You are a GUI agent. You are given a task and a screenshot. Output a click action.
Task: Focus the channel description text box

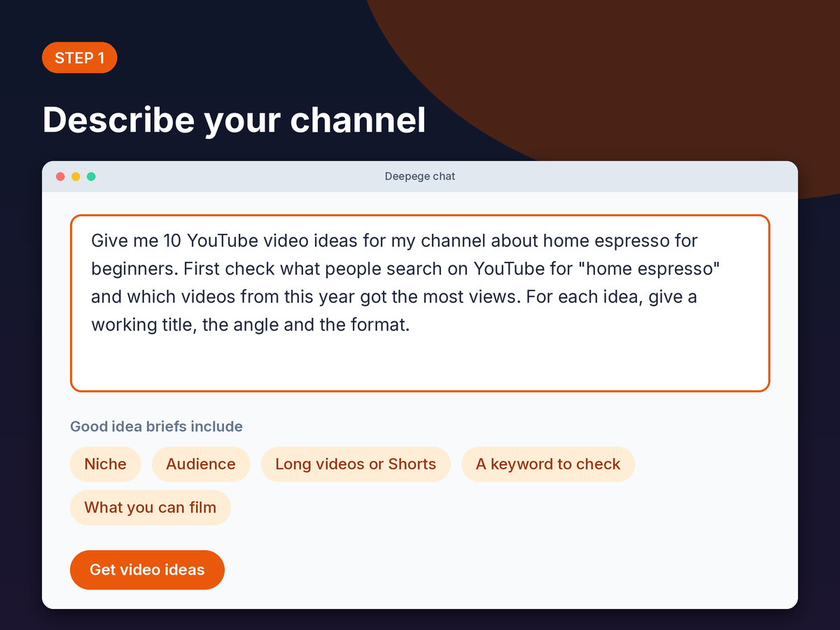[420, 303]
